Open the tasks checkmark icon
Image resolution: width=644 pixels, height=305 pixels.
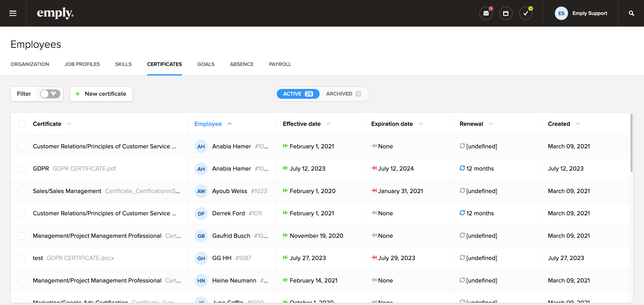[x=526, y=13]
